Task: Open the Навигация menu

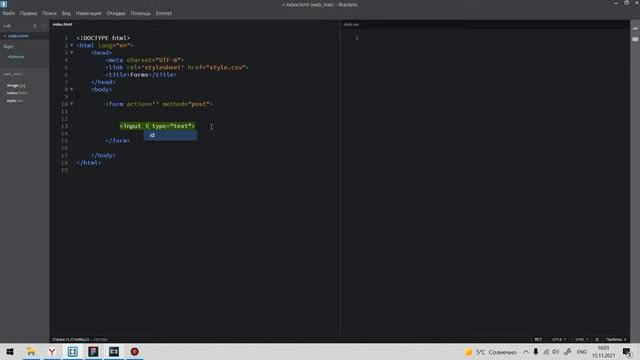Action: pyautogui.click(x=88, y=13)
